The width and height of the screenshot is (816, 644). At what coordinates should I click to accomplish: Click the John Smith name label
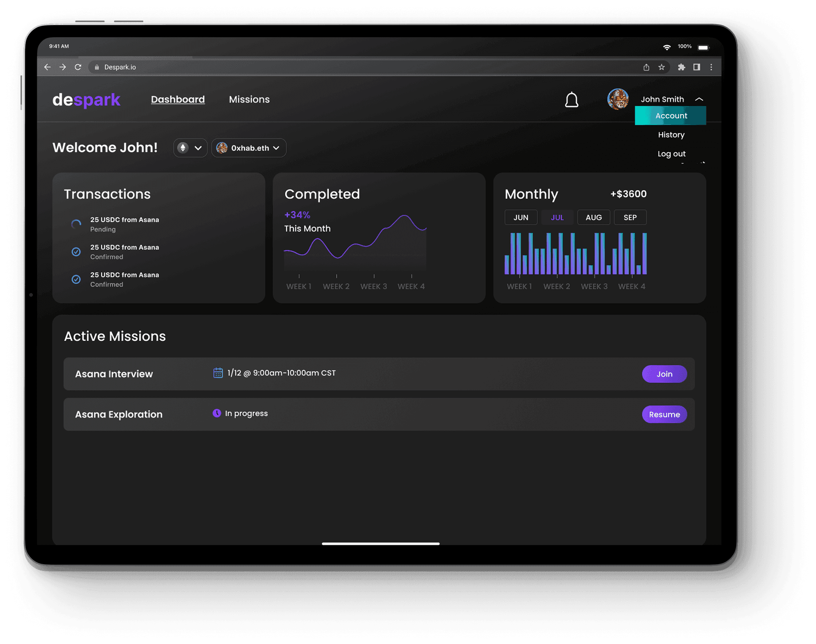point(662,99)
